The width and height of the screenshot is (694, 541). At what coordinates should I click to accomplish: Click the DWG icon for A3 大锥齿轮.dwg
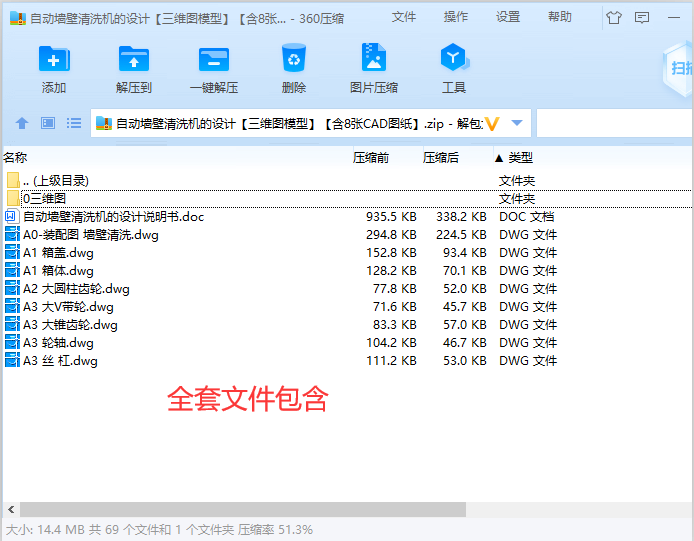12,325
